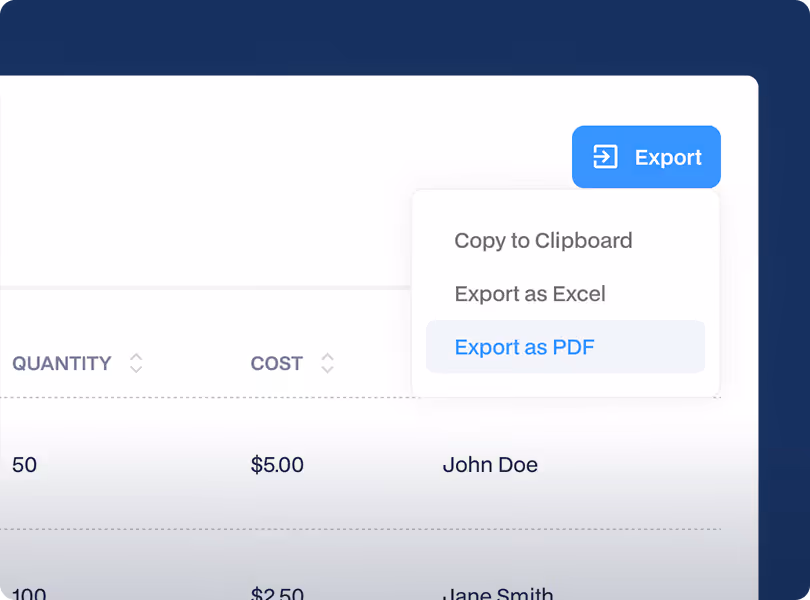
Task: Sort the table by QUANTITY header
Action: pos(62,364)
